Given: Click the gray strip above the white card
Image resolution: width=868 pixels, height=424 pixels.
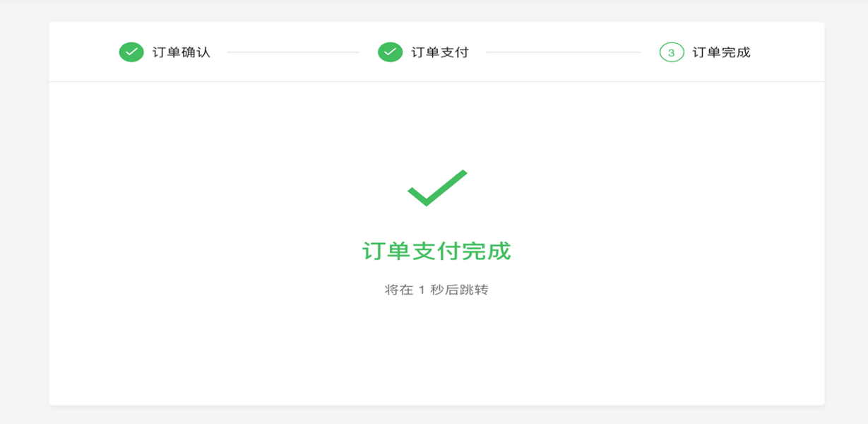Looking at the screenshot, I should pos(436,12).
